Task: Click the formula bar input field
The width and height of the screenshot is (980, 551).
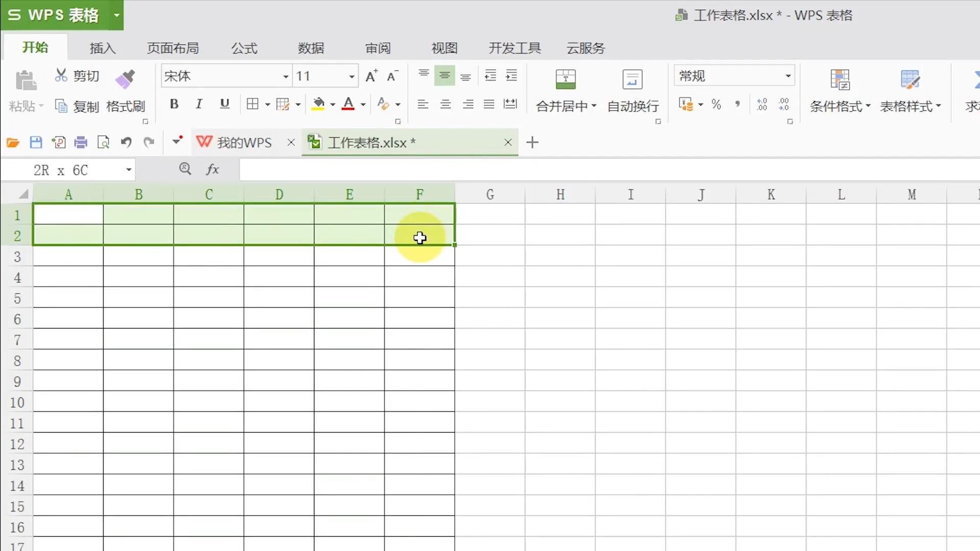Action: [x=607, y=169]
